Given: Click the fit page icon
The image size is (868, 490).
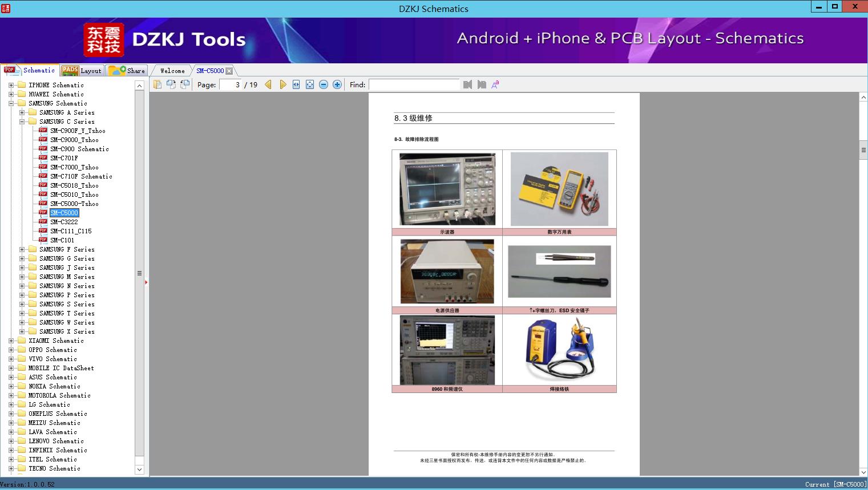Looking at the screenshot, I should pyautogui.click(x=310, y=84).
